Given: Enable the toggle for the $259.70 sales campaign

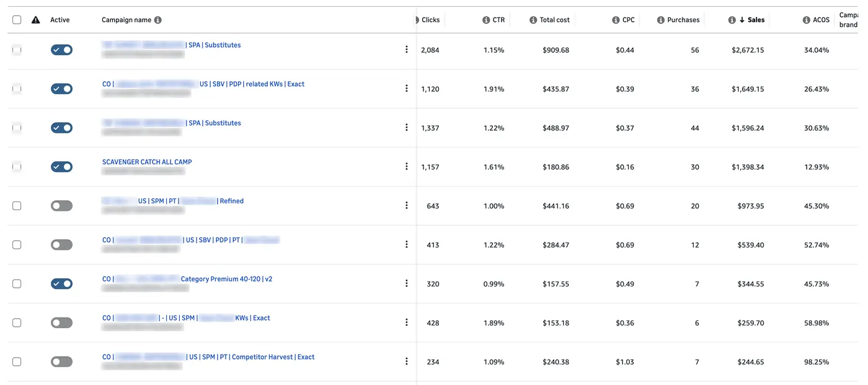Looking at the screenshot, I should pos(61,323).
